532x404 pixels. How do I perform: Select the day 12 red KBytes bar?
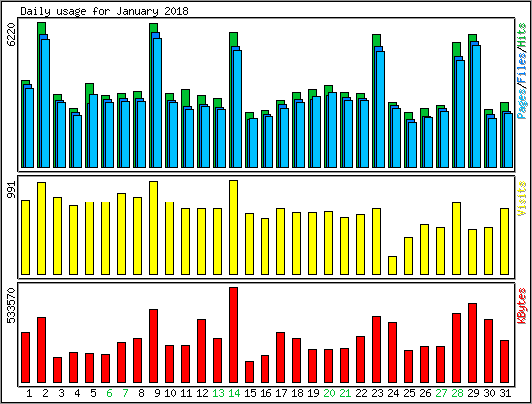pos(201,351)
